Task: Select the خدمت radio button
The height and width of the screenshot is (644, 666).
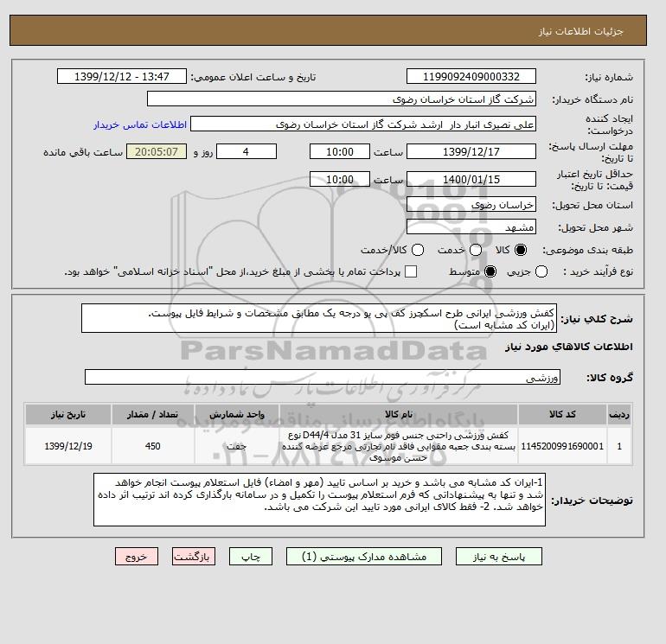Action: 476,250
